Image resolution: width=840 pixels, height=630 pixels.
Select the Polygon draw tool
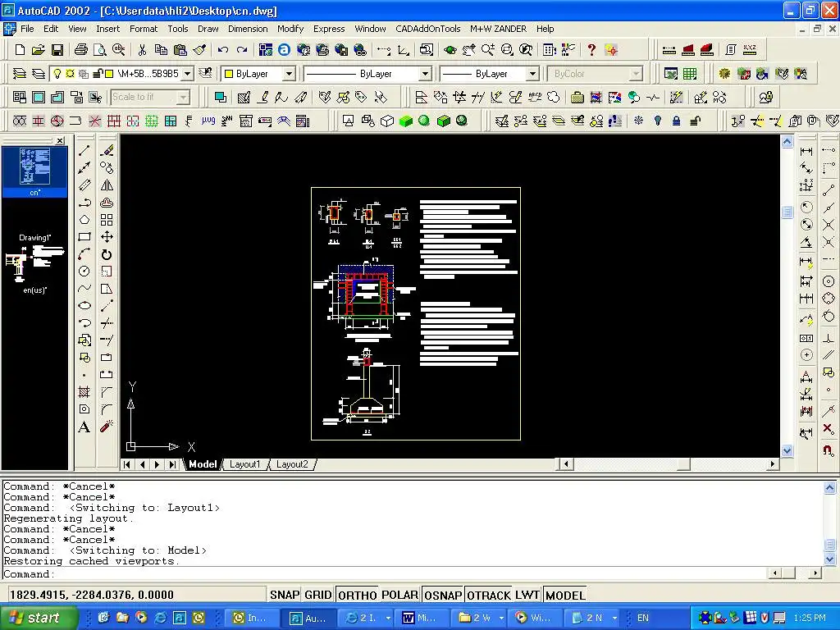coord(84,220)
